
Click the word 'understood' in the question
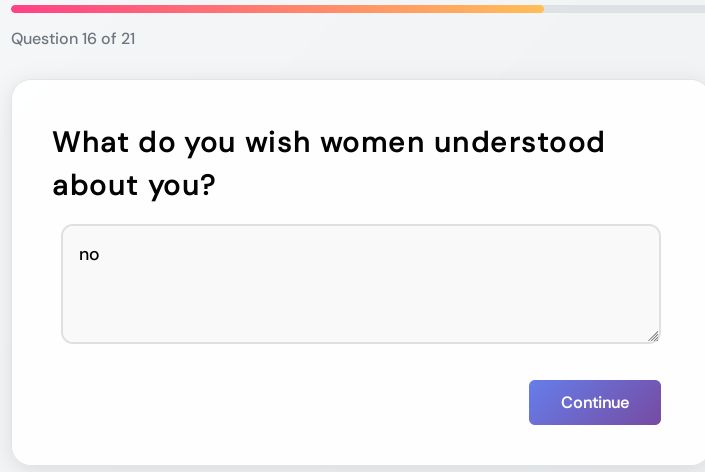tap(520, 142)
